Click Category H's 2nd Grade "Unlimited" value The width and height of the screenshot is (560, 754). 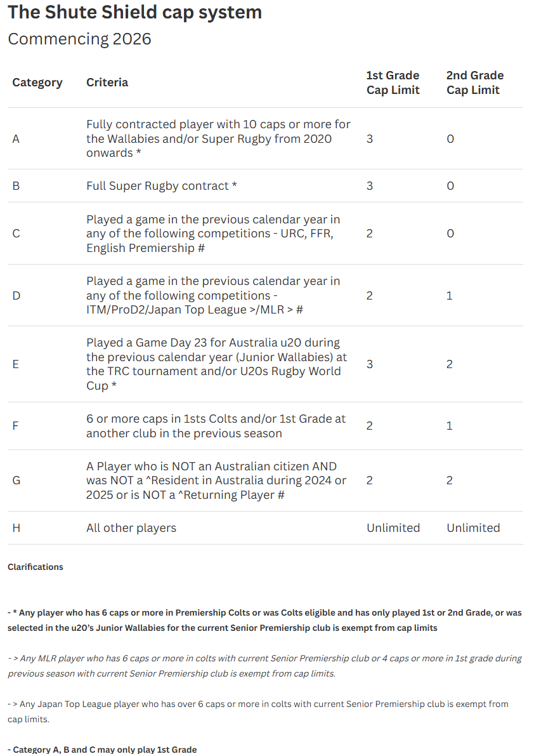pos(473,528)
